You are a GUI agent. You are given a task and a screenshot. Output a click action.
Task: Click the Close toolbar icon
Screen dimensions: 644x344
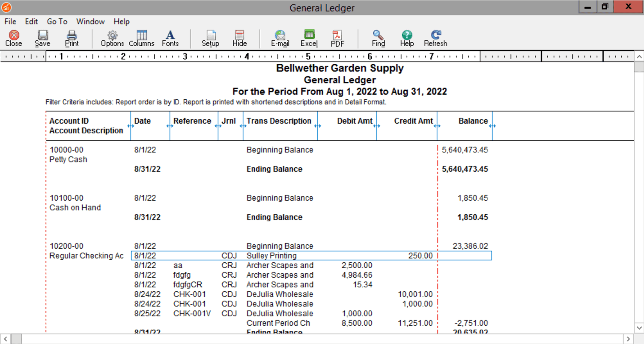(14, 38)
